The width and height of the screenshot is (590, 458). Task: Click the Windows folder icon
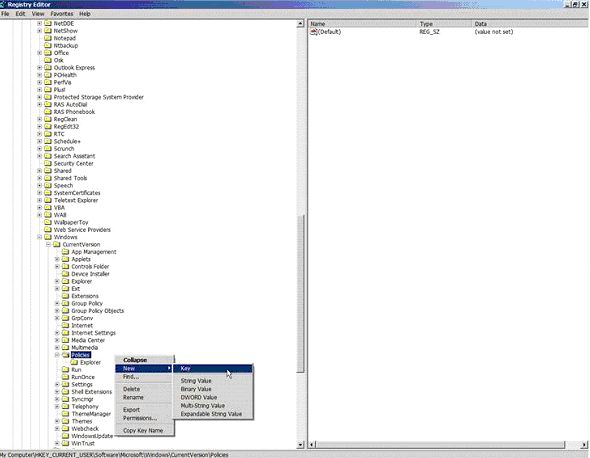pos(48,237)
